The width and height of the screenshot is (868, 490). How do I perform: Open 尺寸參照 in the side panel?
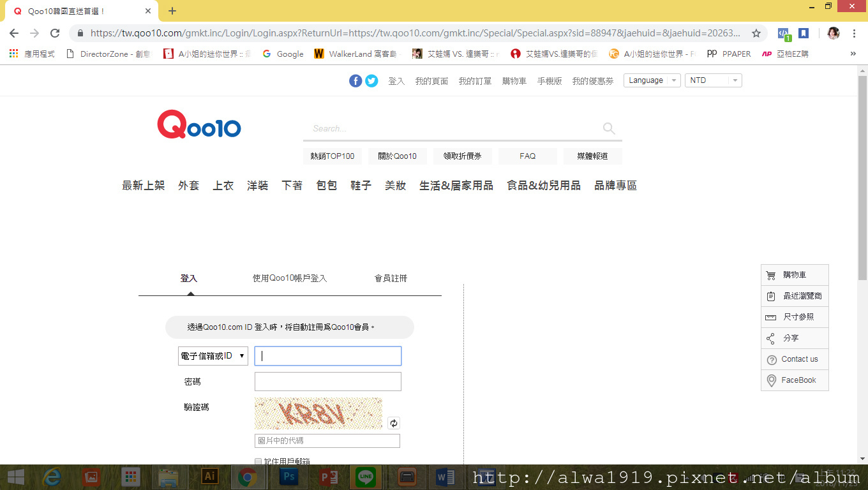tap(795, 317)
